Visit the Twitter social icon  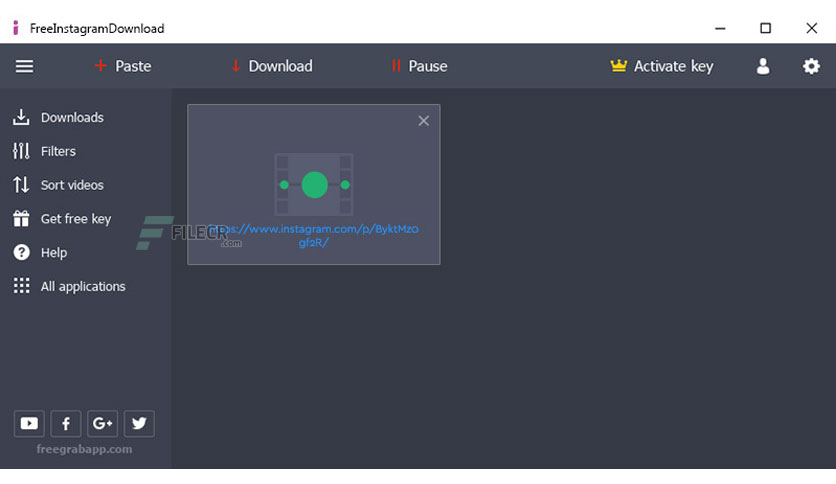point(139,424)
